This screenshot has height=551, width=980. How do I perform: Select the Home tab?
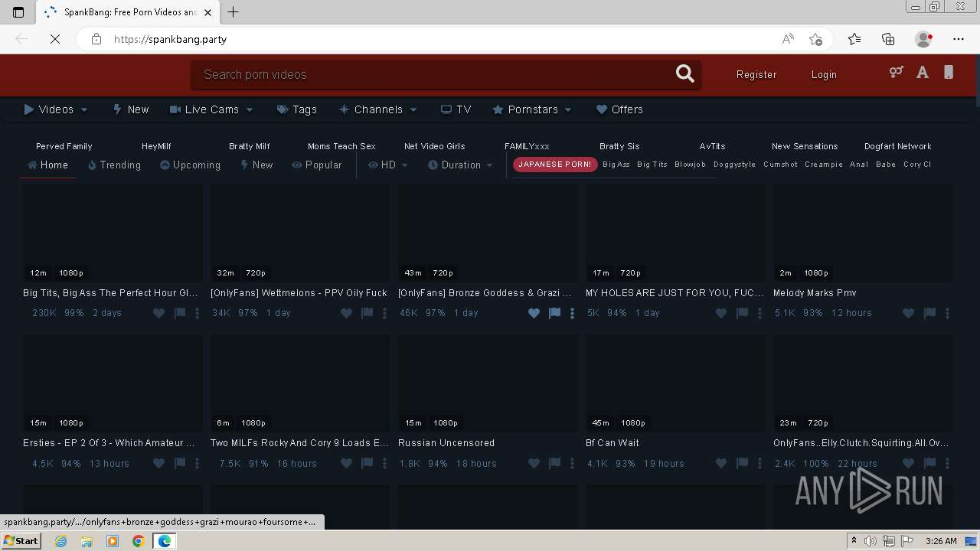tap(47, 165)
